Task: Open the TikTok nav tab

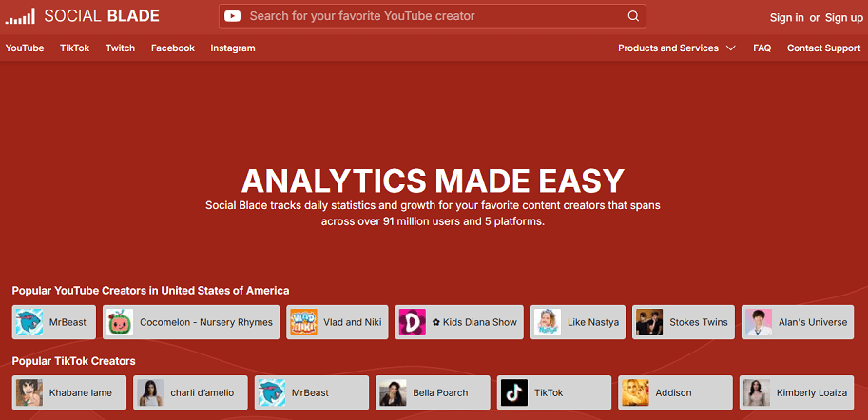Action: coord(75,48)
